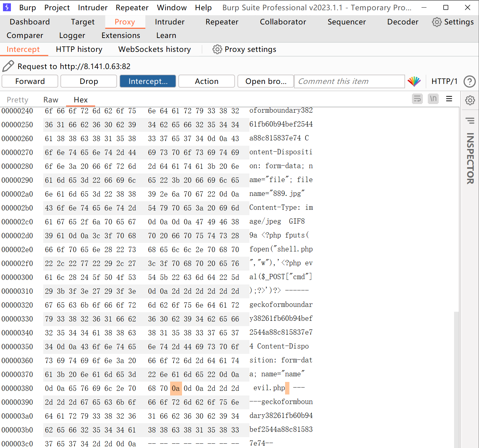Viewport: 479px width, 448px height.
Task: Switch to the Logger tab
Action: pos(72,35)
